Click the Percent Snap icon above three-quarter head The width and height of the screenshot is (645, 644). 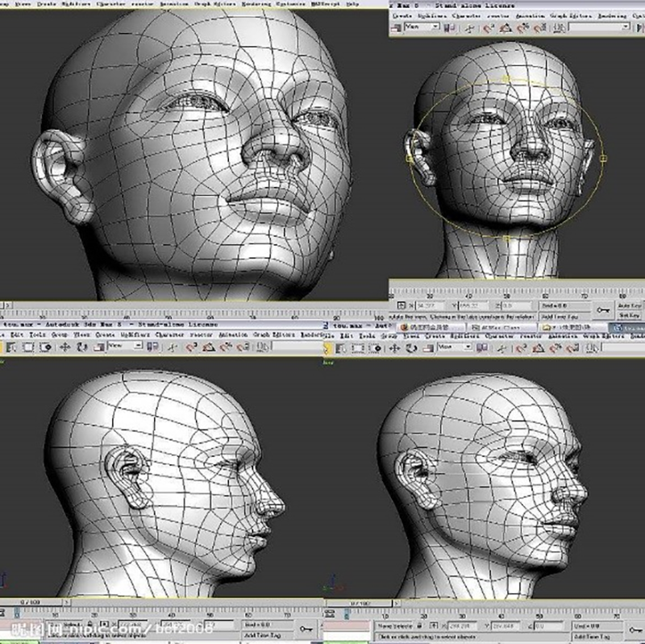555,347
